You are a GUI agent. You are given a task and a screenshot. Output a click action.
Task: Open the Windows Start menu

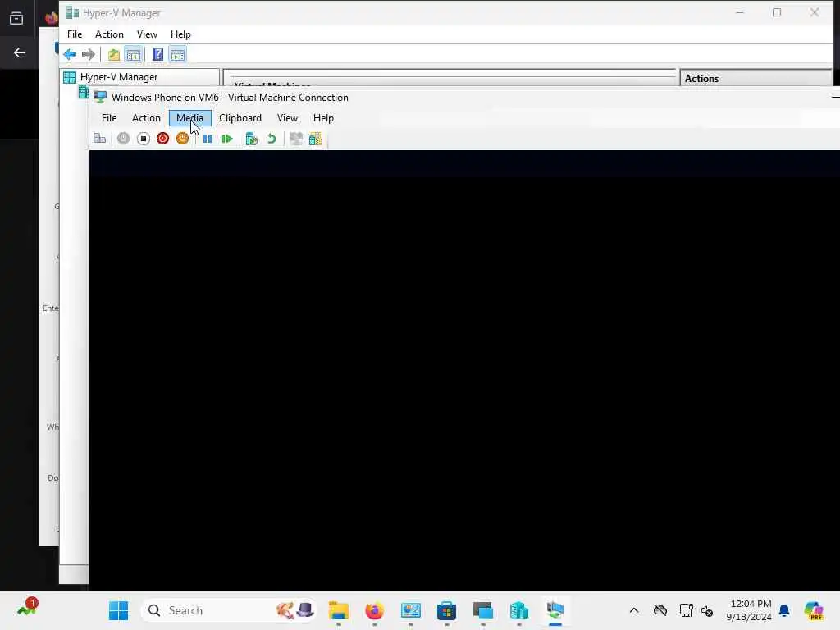point(118,610)
